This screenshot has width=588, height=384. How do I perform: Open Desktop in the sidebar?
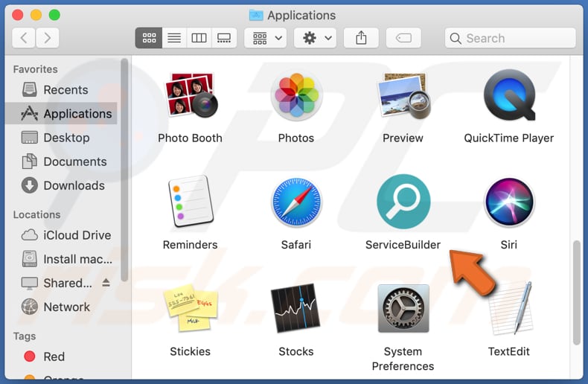(x=61, y=137)
